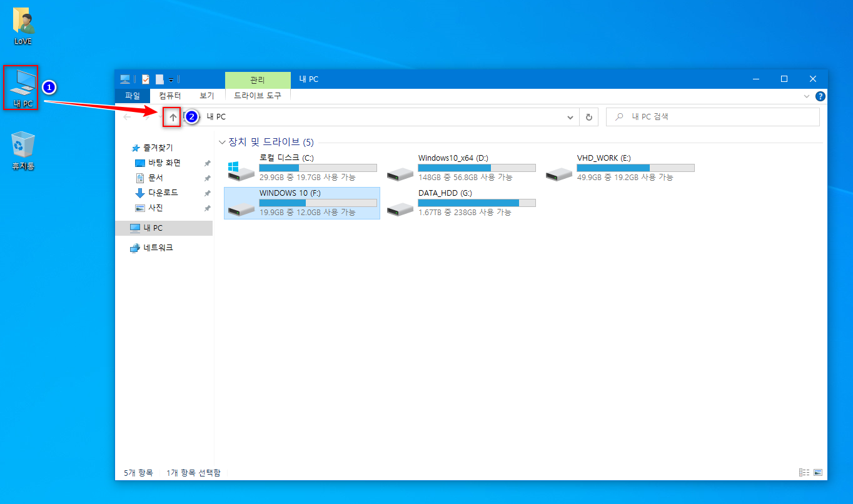
Task: Open Customize Quick Access Toolbar dropdown
Action: 171,80
